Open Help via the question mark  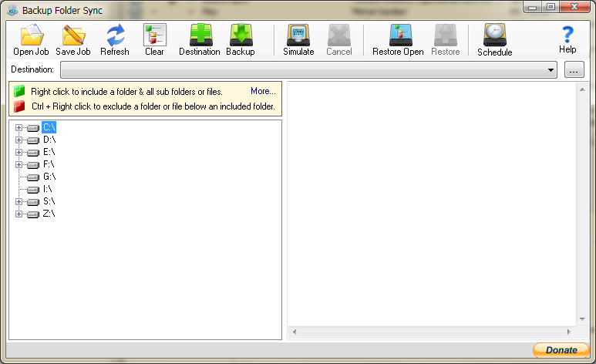coord(567,39)
